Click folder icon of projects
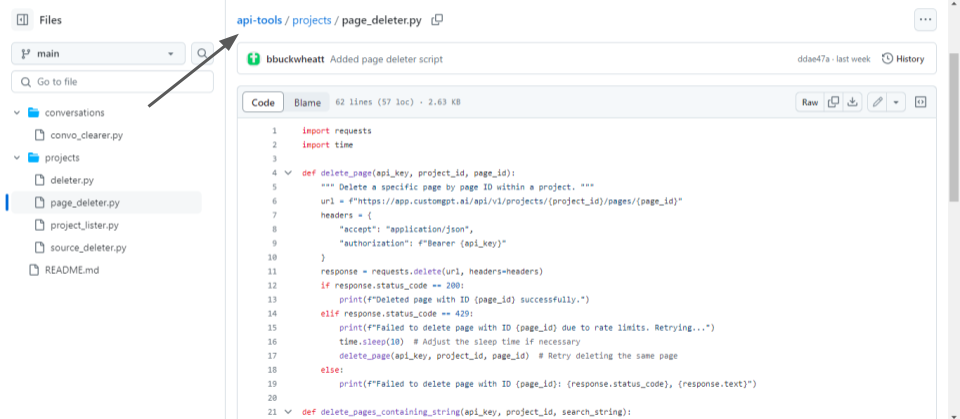The height and width of the screenshot is (419, 960). pyautogui.click(x=34, y=158)
